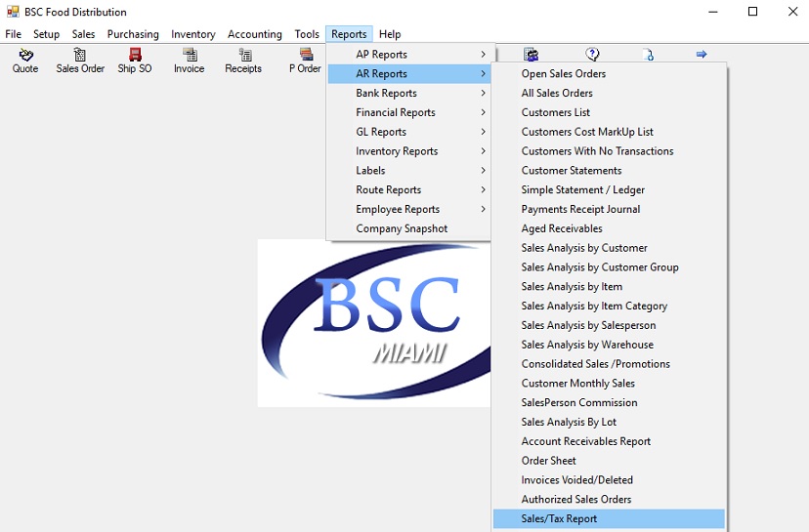Viewport: 809px width, 532px height.
Task: Expand the GL Reports submenu arrow
Action: click(483, 132)
